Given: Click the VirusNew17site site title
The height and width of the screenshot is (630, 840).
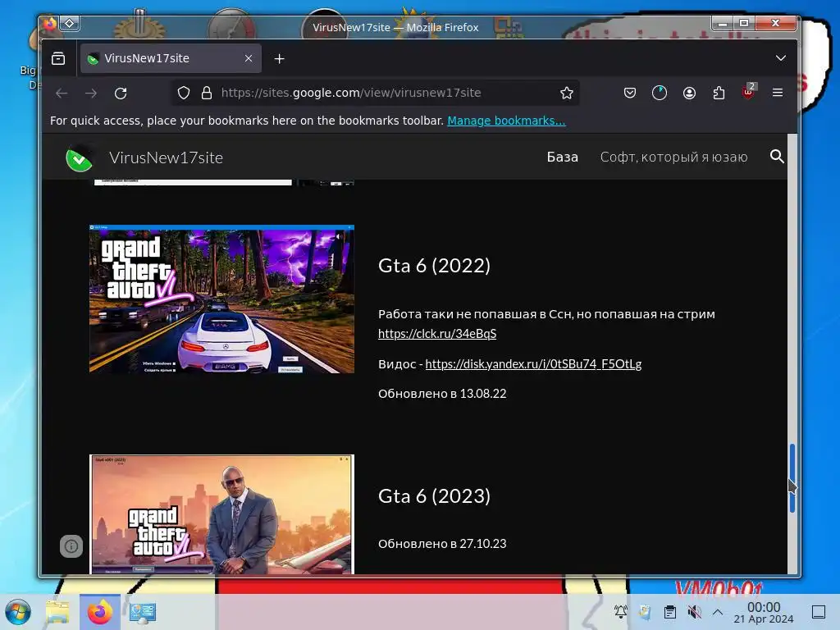Looking at the screenshot, I should pos(166,157).
